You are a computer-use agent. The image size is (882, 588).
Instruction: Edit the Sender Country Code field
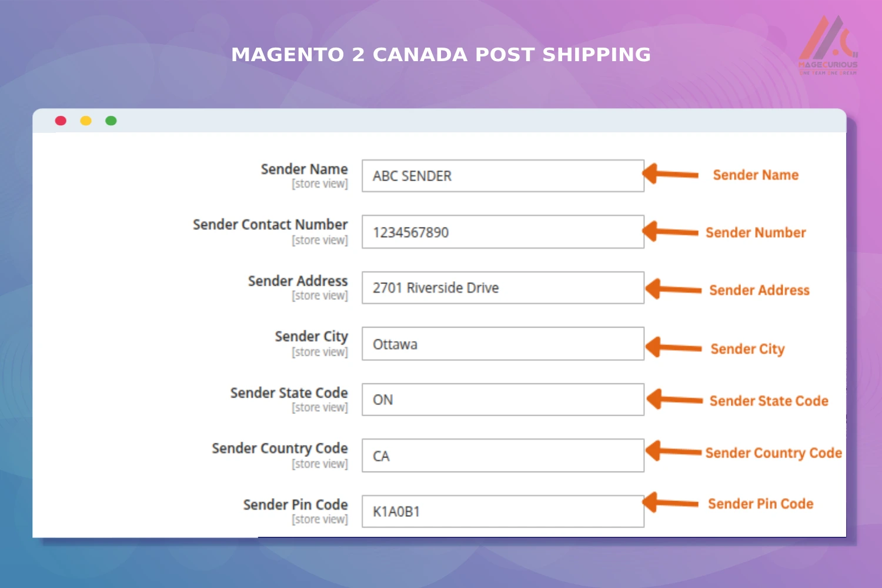coord(503,456)
